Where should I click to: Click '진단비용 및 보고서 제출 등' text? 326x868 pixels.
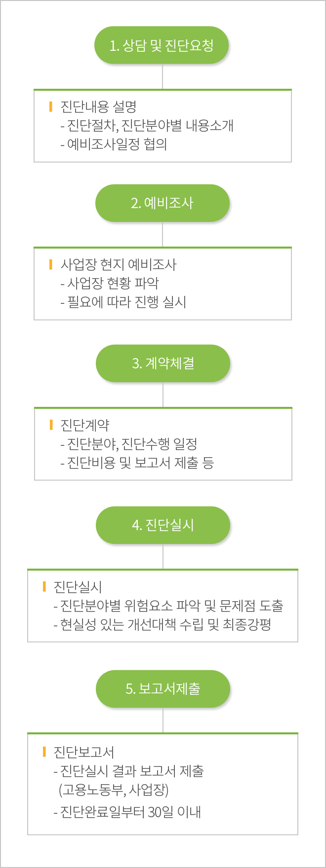click(x=137, y=463)
